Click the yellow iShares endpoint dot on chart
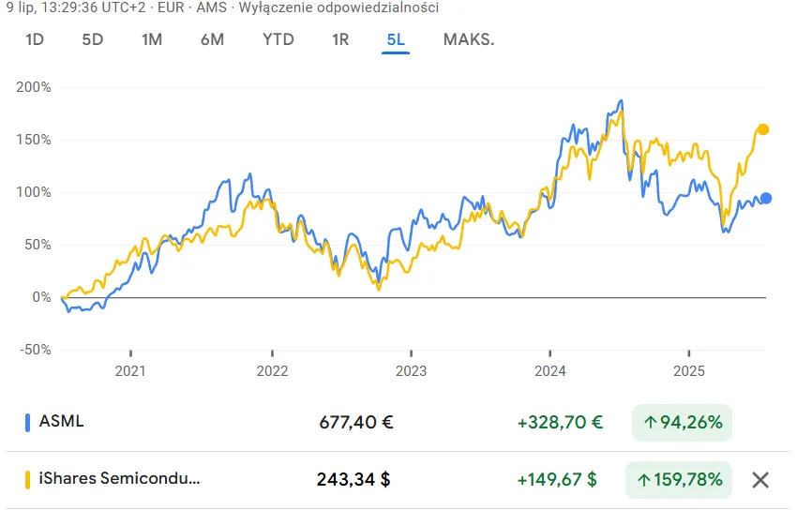This screenshot has width=812, height=510. (x=763, y=129)
